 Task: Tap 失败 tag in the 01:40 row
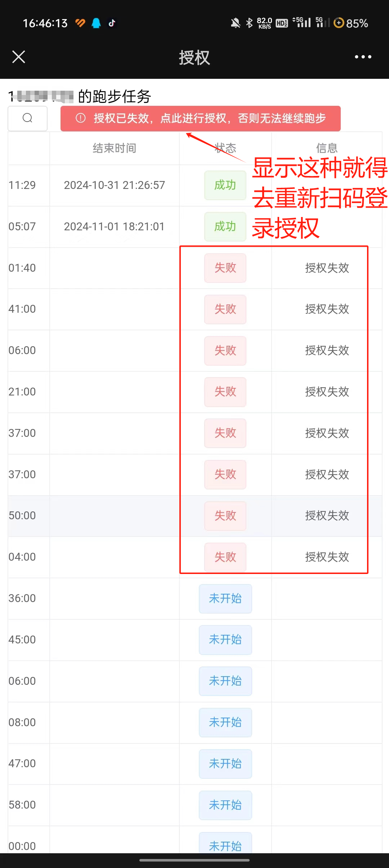(225, 268)
